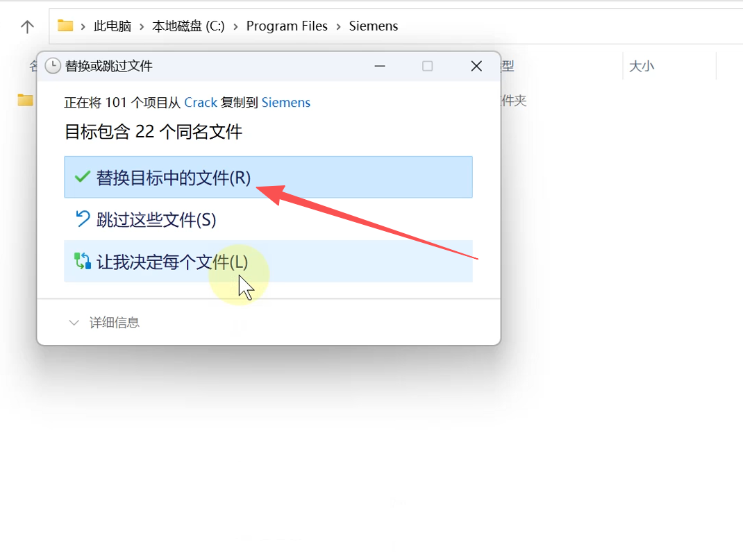The width and height of the screenshot is (743, 560).
Task: Choose 让我决定每个文件(L) option
Action: pos(268,262)
